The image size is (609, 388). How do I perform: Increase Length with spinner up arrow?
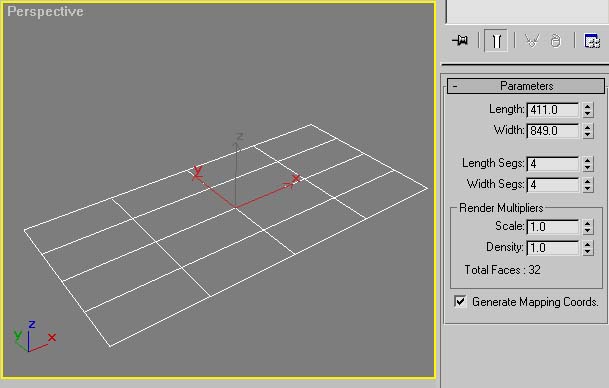click(x=588, y=106)
